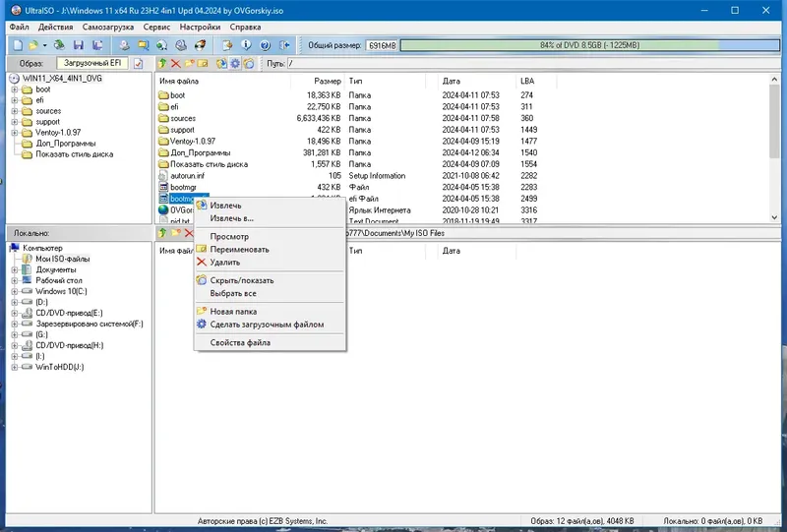787x532 pixels.
Task: Choose Сделать загрузочным файлом in context menu
Action: (270, 325)
